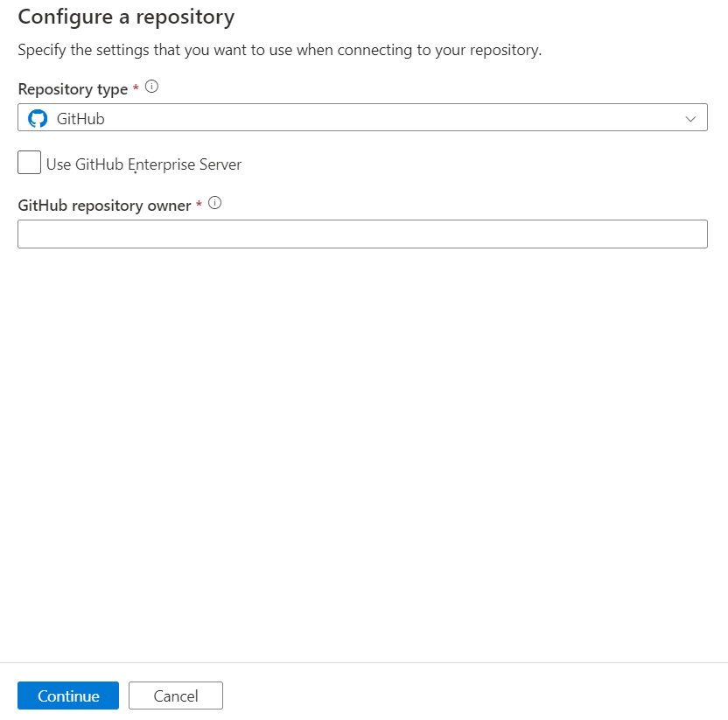The height and width of the screenshot is (720, 728).
Task: Select the GitHub entry in the type field
Action: coord(79,117)
